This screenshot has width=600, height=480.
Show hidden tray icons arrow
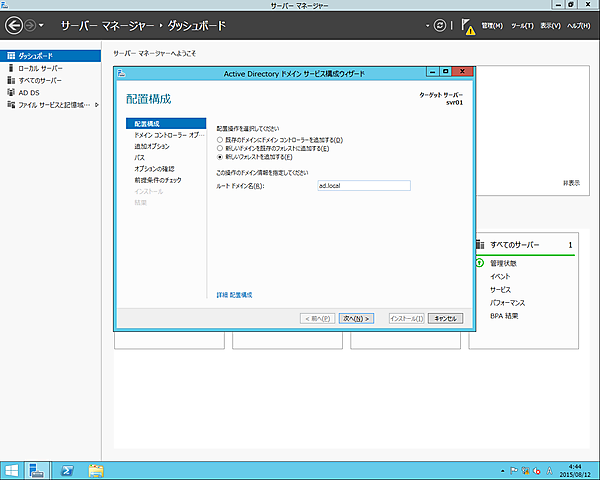(x=502, y=471)
